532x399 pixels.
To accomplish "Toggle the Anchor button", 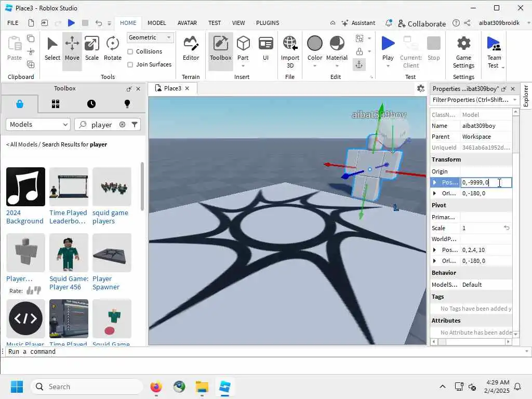I will click(x=360, y=64).
